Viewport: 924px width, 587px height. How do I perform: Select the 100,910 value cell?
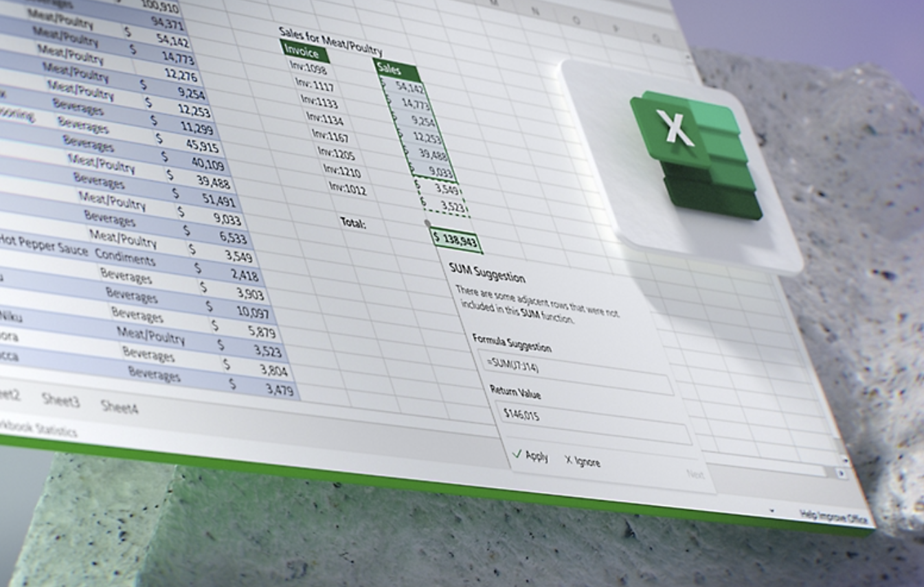(x=158, y=7)
